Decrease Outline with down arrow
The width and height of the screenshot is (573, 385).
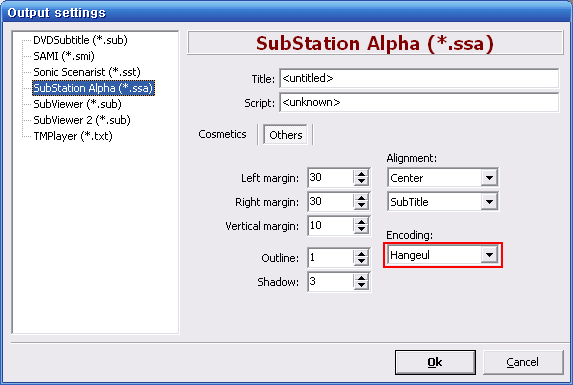pos(361,262)
